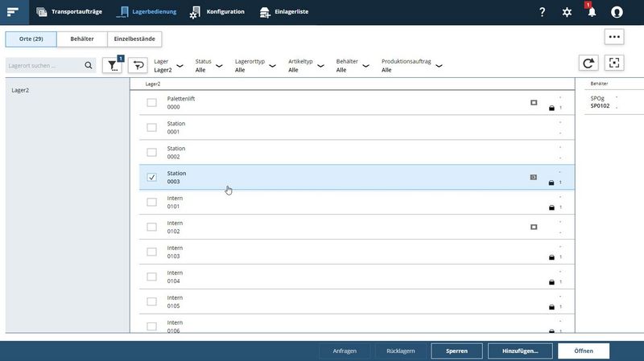Image resolution: width=644 pixels, height=361 pixels.
Task: Open the three-dot more options menu
Action: (x=614, y=37)
